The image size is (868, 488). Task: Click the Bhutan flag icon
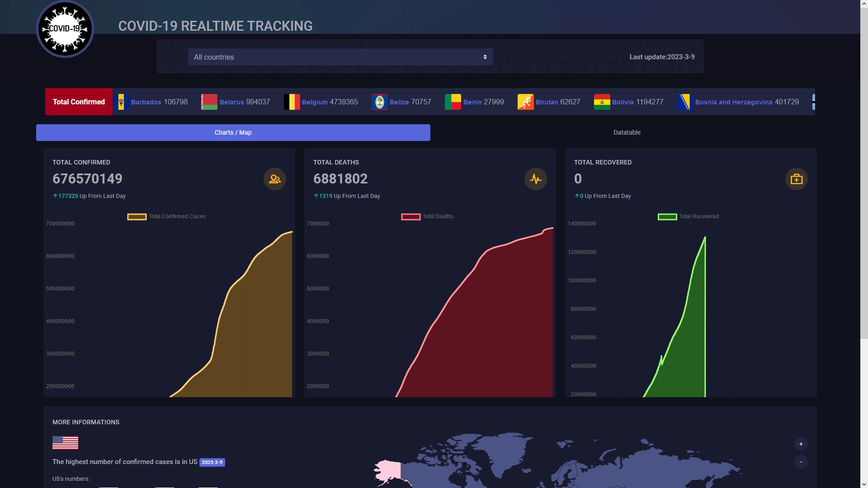click(x=525, y=102)
